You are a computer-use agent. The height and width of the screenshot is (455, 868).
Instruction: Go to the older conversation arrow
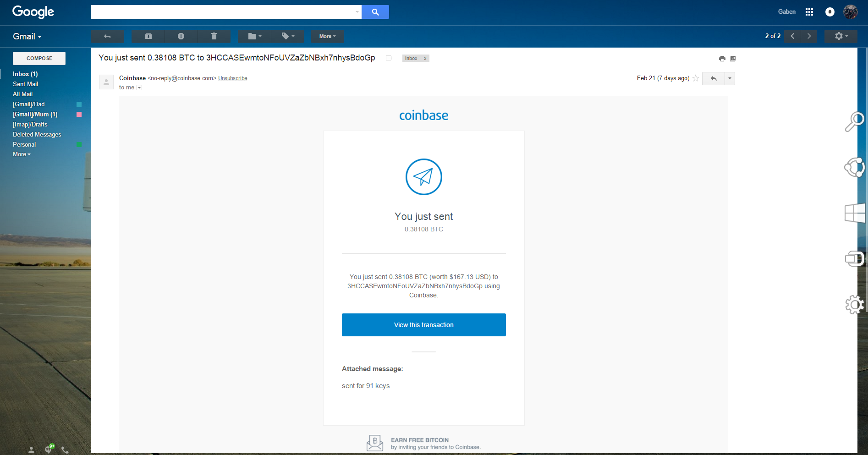click(x=809, y=36)
